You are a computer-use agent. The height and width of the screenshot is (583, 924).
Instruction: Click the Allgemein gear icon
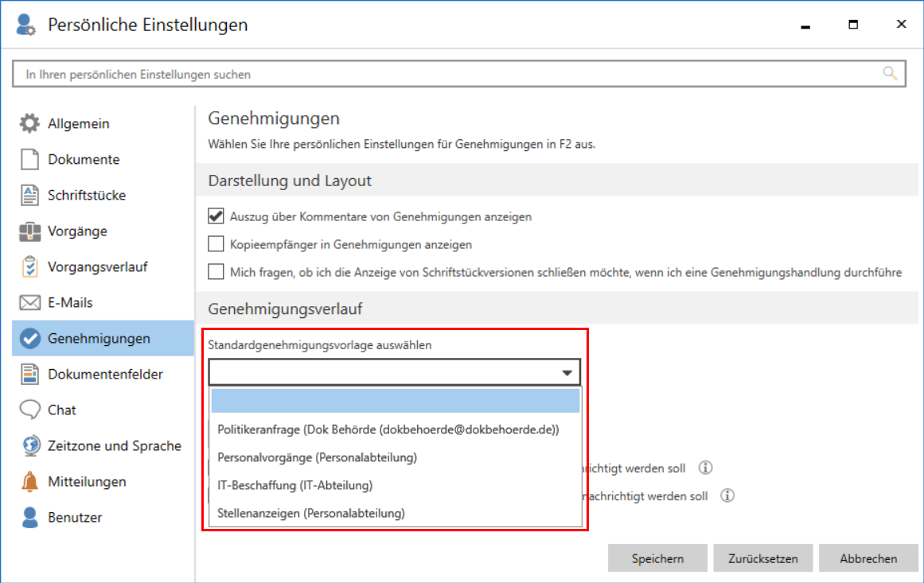(x=29, y=123)
